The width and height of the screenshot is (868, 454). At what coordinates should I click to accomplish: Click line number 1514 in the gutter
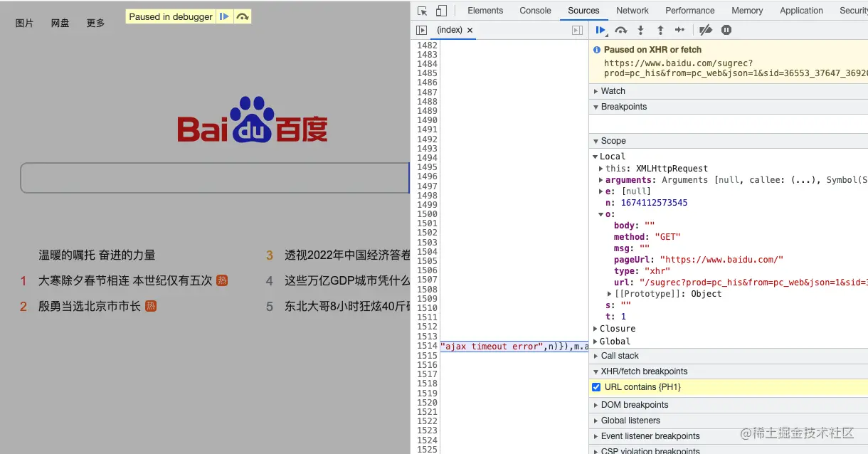coord(427,347)
